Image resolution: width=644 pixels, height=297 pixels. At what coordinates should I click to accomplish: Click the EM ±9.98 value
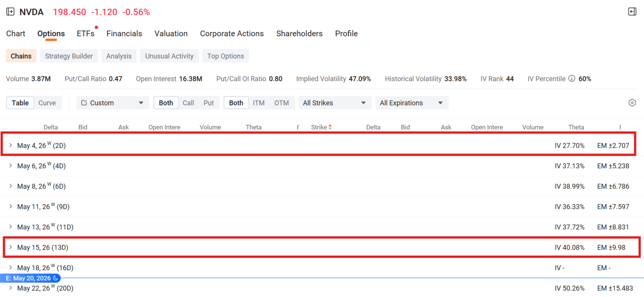coord(611,247)
